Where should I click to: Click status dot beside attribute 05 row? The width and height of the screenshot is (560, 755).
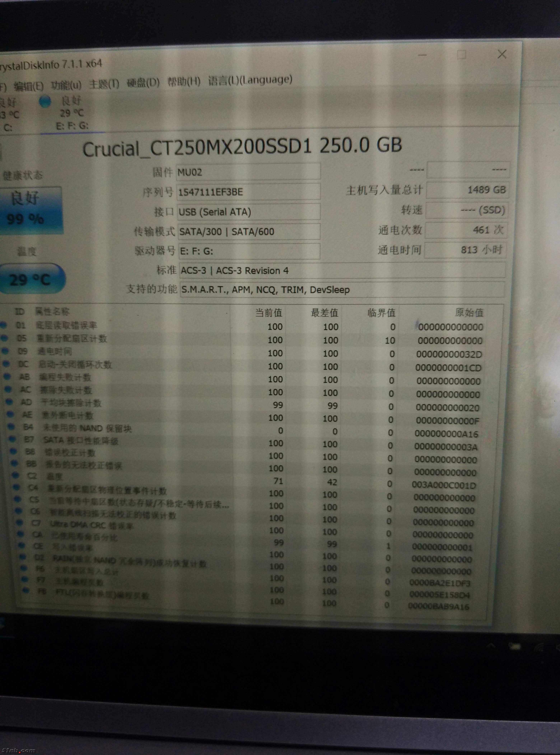coord(4,338)
